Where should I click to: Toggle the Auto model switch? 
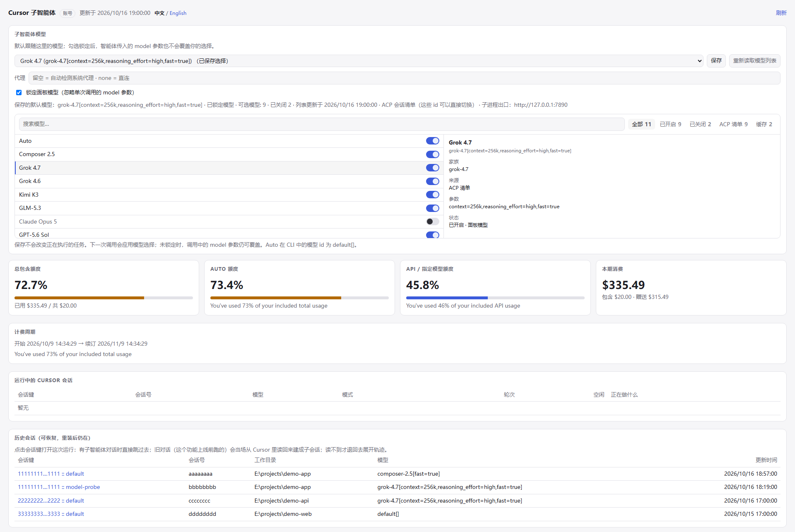tap(432, 141)
